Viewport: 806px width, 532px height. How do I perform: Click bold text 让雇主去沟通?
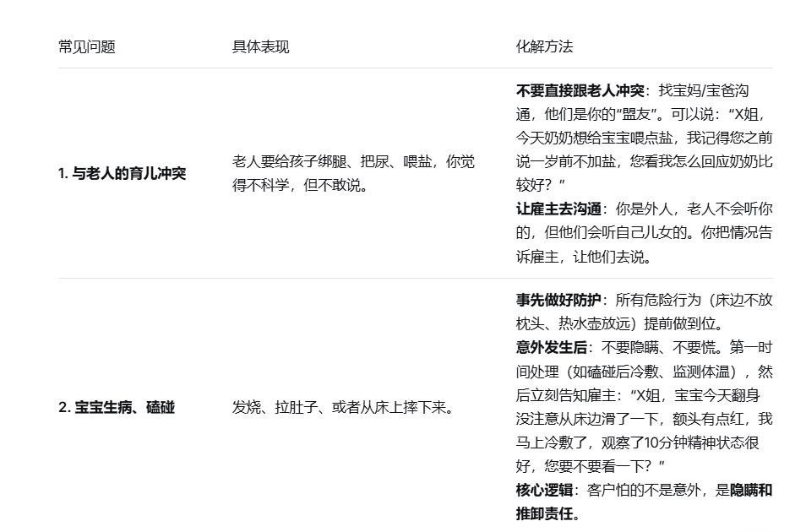point(558,209)
